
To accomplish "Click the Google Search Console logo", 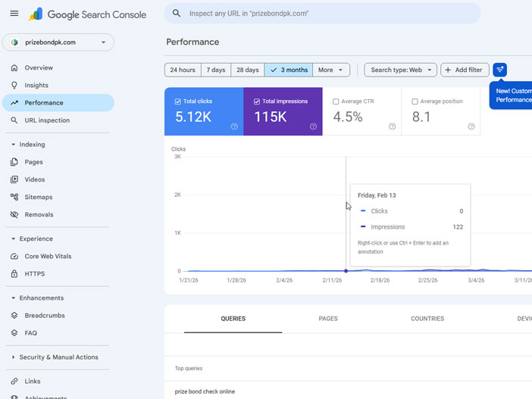I will pos(88,14).
